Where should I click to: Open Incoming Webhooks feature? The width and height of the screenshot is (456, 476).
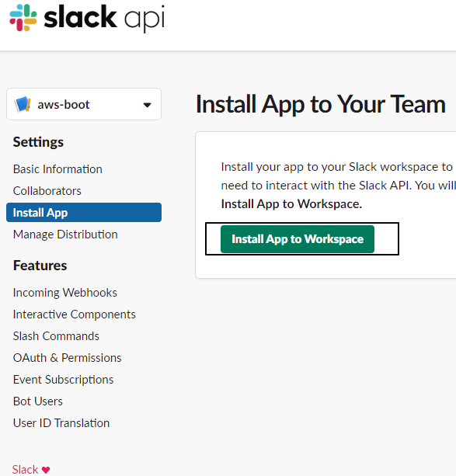(x=65, y=293)
